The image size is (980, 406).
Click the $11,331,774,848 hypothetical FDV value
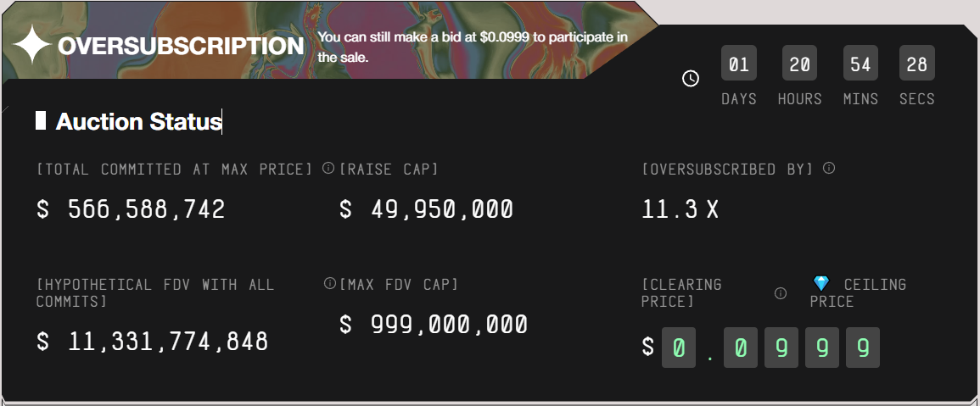coord(153,341)
